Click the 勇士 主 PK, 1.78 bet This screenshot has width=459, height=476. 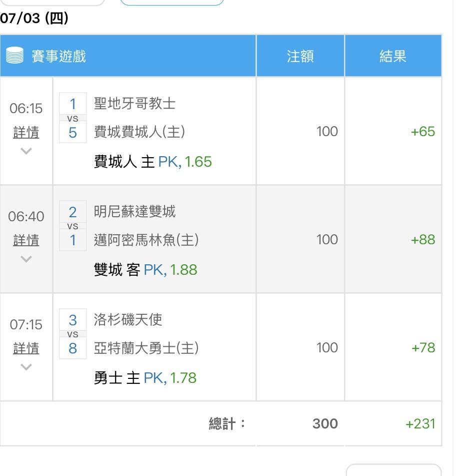[x=145, y=378]
